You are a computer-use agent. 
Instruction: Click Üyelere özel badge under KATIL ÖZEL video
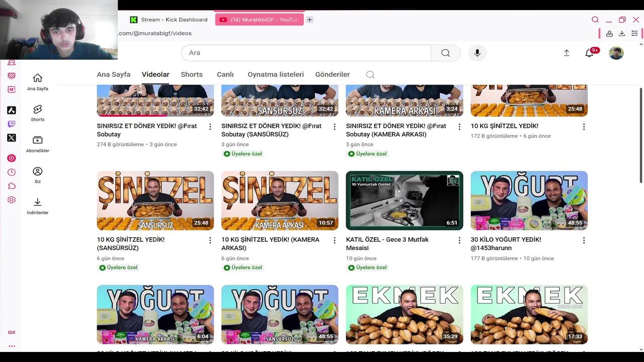pos(368,267)
